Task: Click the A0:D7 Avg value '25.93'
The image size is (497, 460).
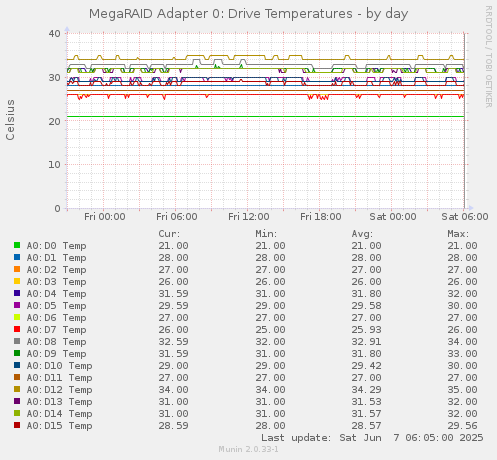Action: pyautogui.click(x=366, y=329)
